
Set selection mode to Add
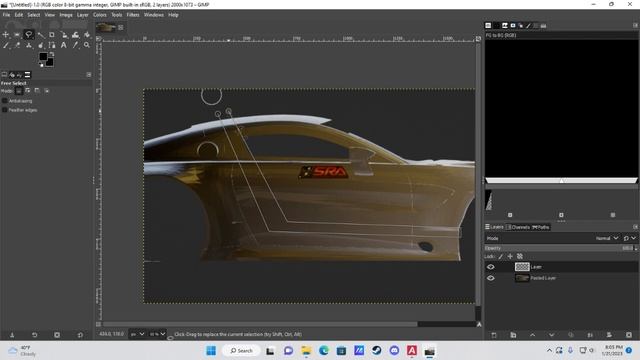28,91
